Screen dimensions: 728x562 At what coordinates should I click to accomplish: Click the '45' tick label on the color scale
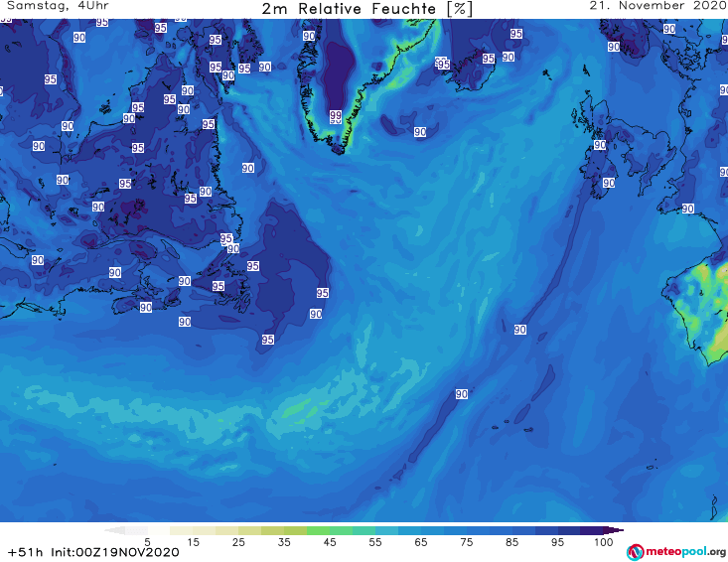click(x=329, y=542)
